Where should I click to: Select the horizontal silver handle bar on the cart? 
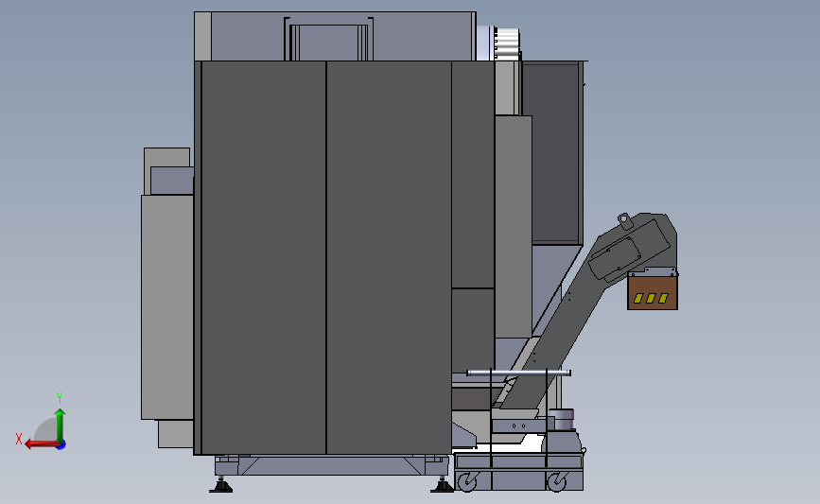point(519,373)
